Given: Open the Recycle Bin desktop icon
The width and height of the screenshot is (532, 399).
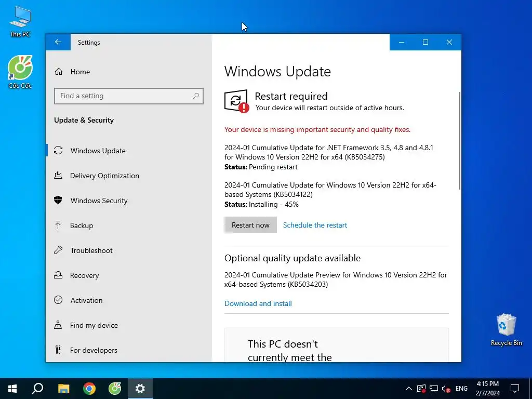Looking at the screenshot, I should 506,330.
